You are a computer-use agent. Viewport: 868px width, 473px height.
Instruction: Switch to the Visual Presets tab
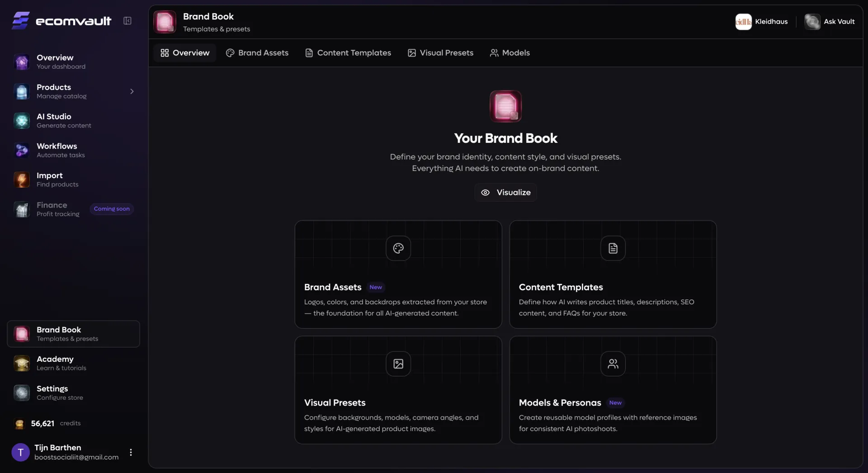coord(440,53)
